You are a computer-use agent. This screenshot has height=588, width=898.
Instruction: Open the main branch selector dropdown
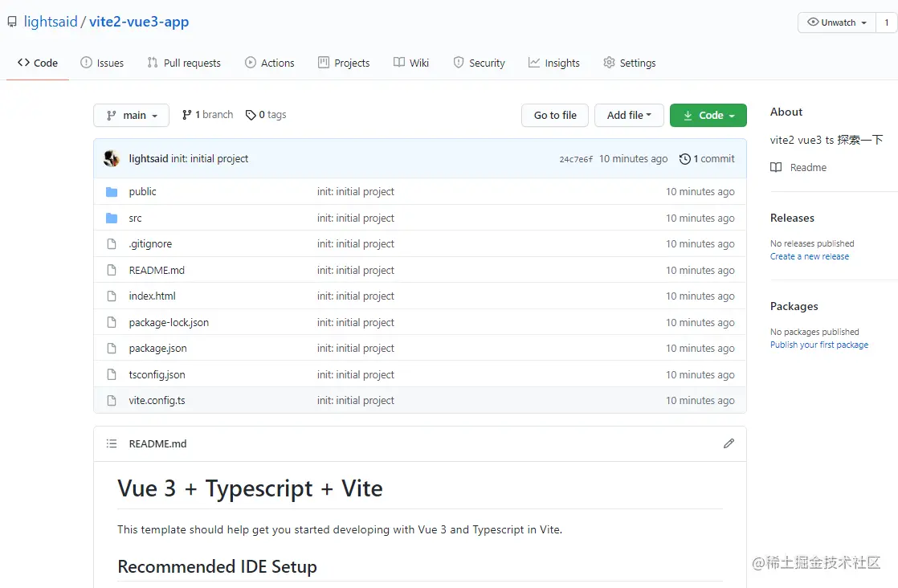tap(131, 115)
